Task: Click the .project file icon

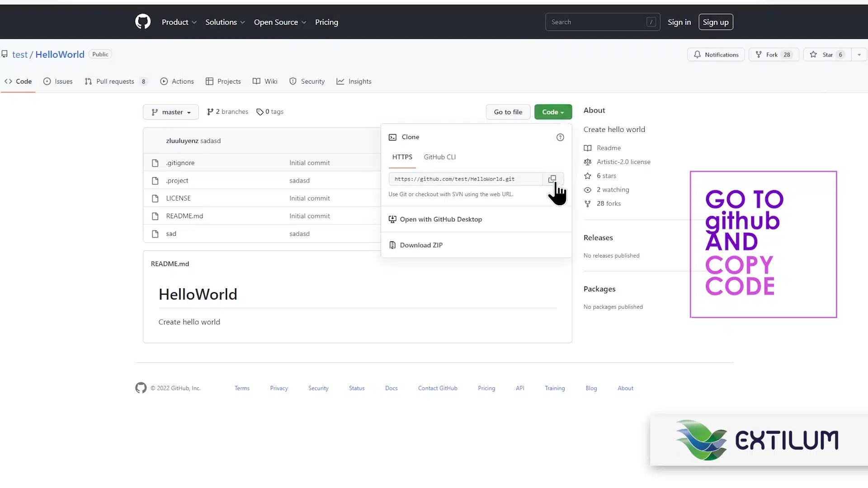Action: click(155, 181)
